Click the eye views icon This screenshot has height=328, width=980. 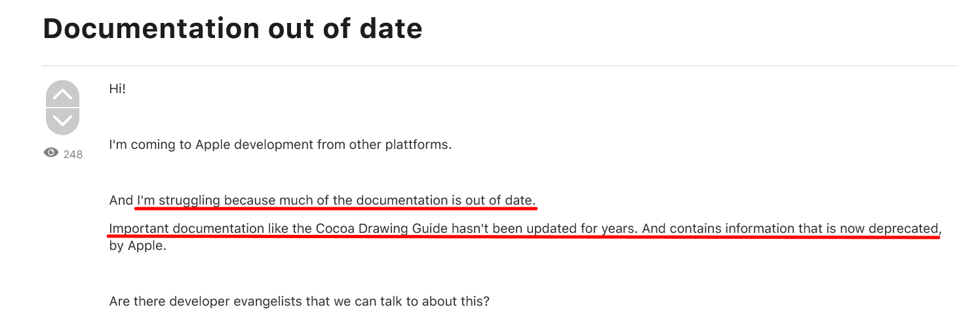[x=50, y=153]
